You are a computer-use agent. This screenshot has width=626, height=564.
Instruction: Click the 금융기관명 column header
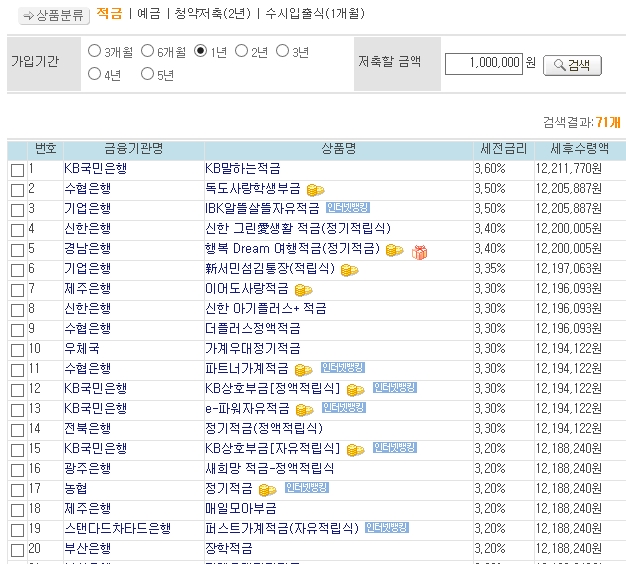coord(134,149)
